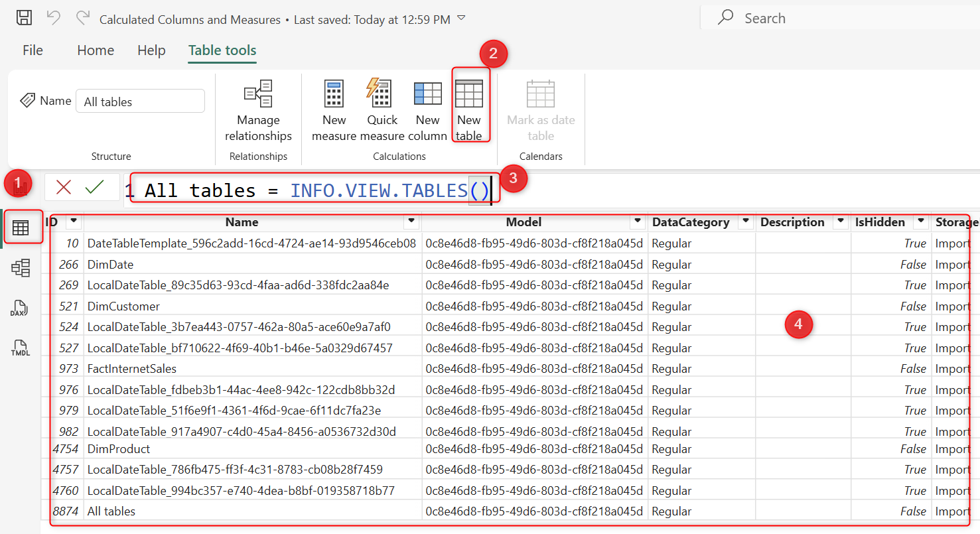Commit formula with the green checkmark
Screen dimensions: 980x534
(95, 187)
